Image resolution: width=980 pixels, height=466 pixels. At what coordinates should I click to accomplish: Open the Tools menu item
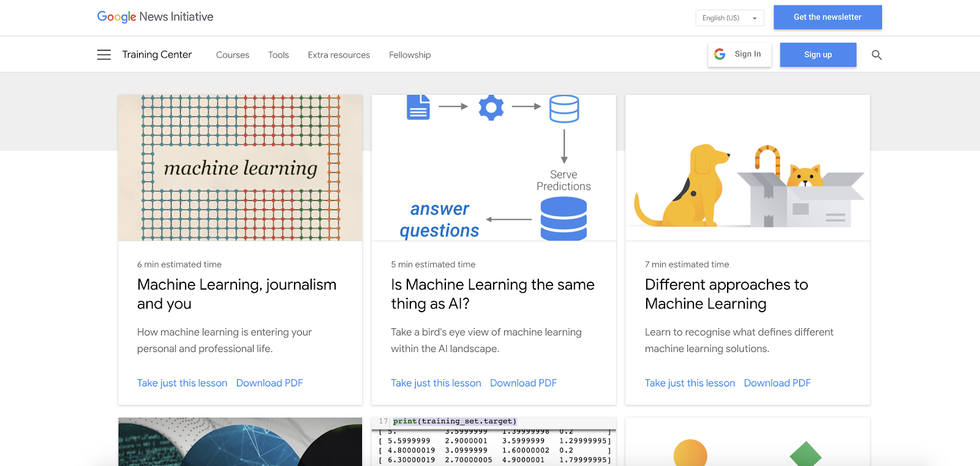[x=278, y=55]
